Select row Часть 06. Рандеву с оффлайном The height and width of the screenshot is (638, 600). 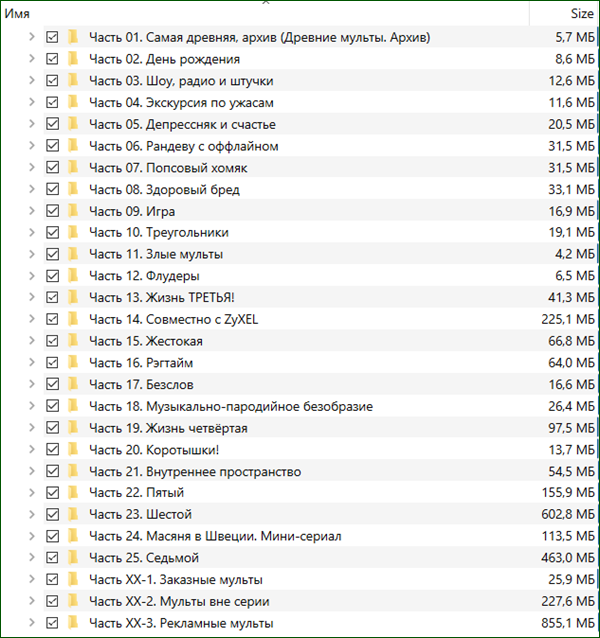[321, 146]
